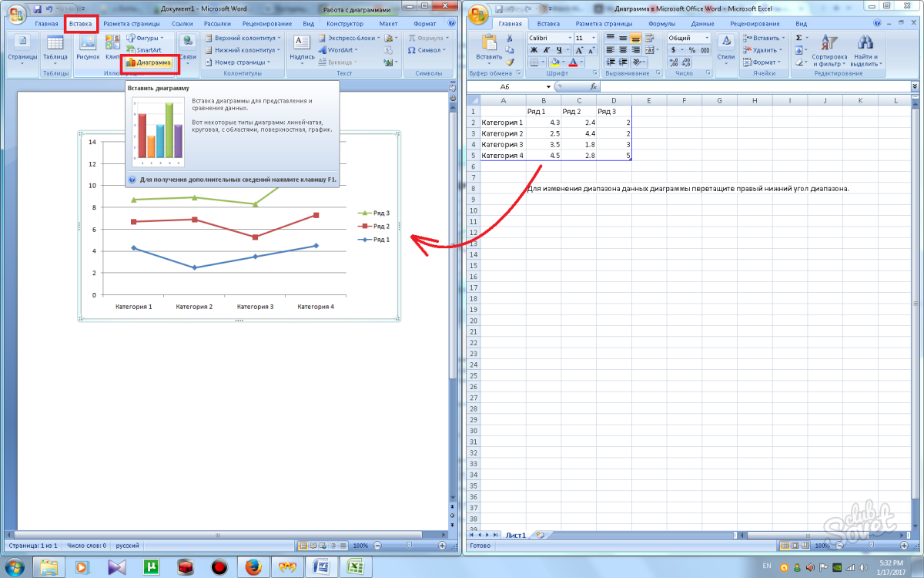Screen dimensions: 924x578
Task: Click the Office button in Word
Action: click(x=16, y=13)
